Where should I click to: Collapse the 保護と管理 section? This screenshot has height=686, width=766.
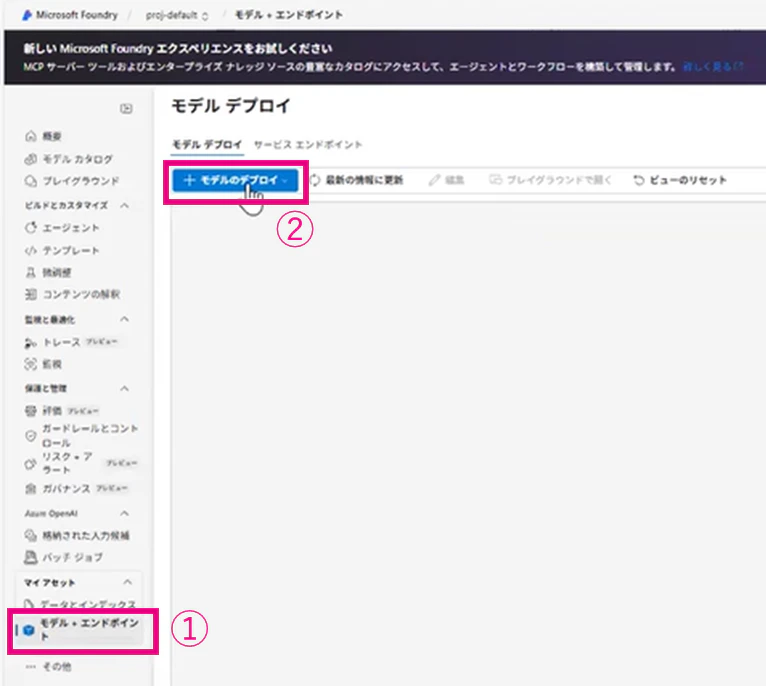[125, 388]
